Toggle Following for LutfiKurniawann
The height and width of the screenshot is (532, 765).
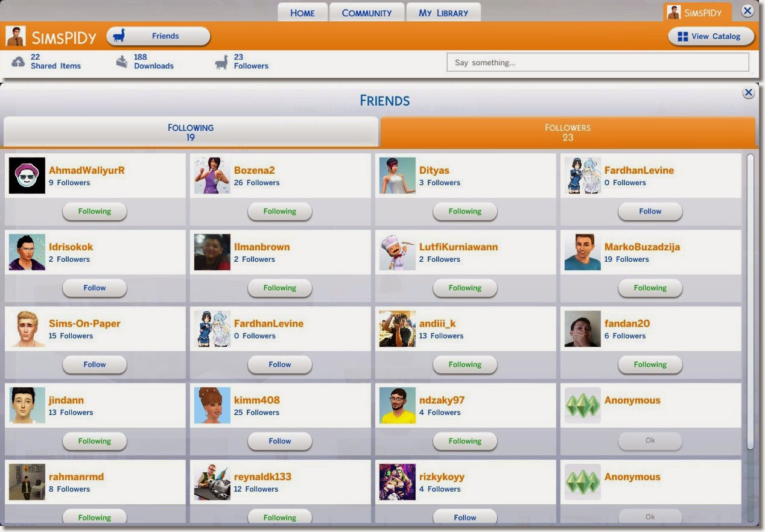tap(465, 288)
